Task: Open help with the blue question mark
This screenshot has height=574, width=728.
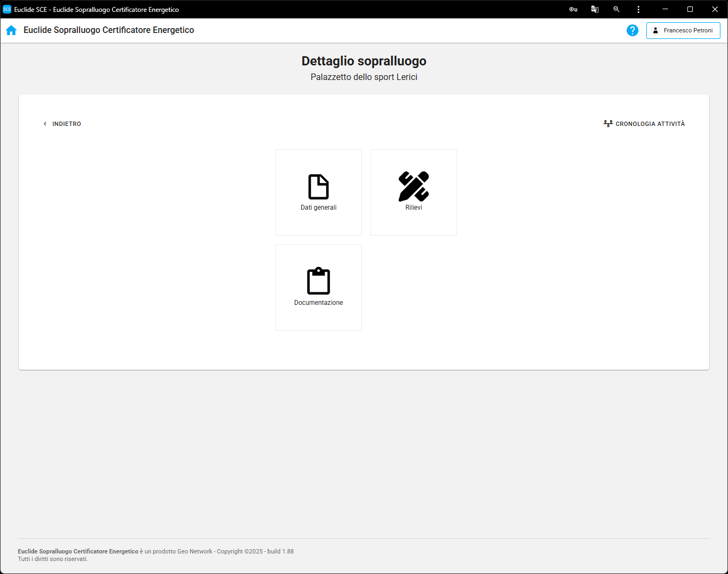Action: (x=632, y=30)
